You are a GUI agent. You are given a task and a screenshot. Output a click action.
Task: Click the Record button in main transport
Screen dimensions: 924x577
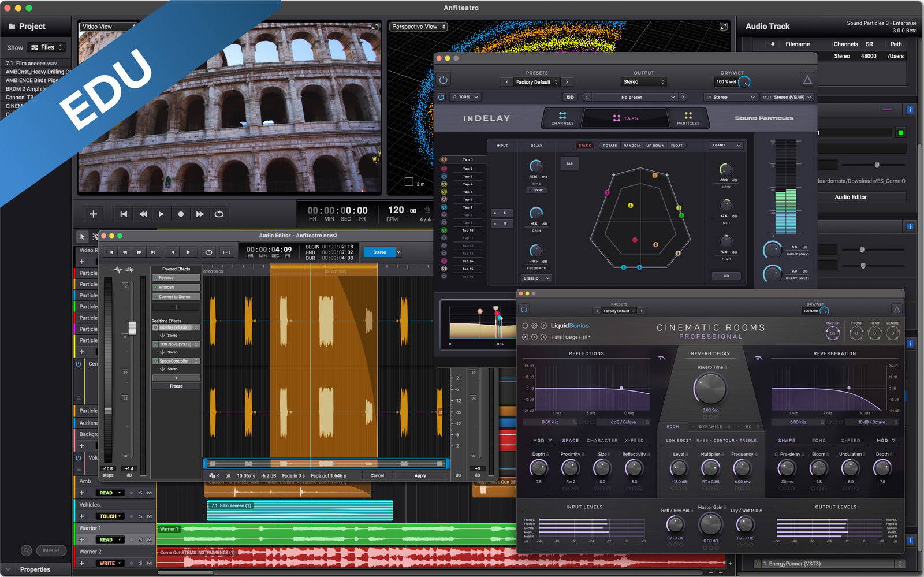pos(181,214)
